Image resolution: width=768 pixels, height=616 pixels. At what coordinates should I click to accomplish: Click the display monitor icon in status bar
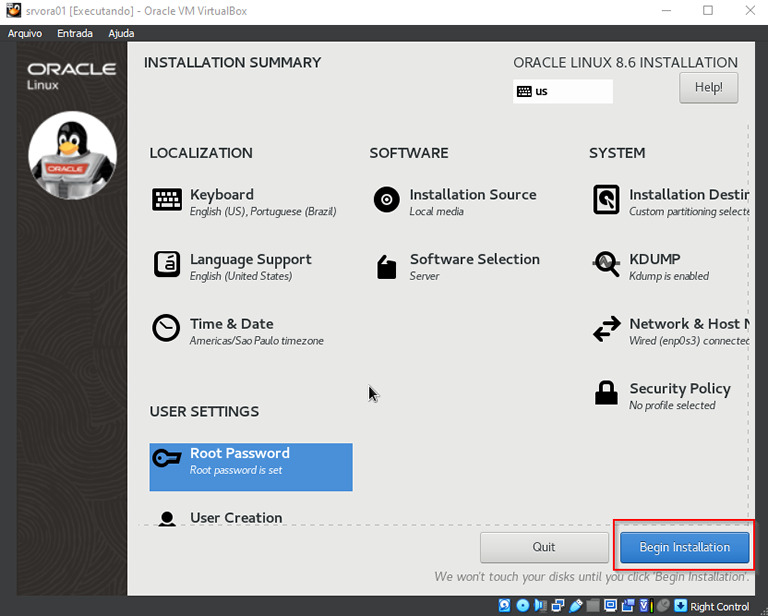(x=611, y=606)
